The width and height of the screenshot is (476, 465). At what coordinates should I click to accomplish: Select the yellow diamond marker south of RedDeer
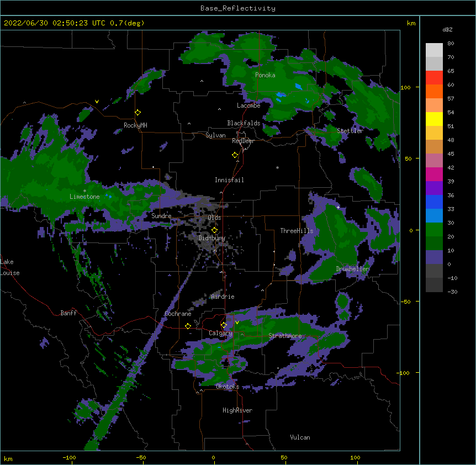pos(235,155)
